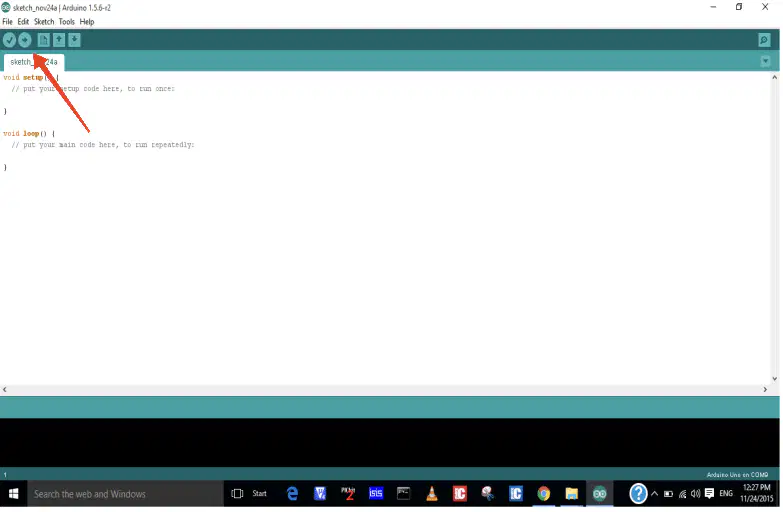The width and height of the screenshot is (783, 512).
Task: Open the Help menu
Action: [x=87, y=21]
